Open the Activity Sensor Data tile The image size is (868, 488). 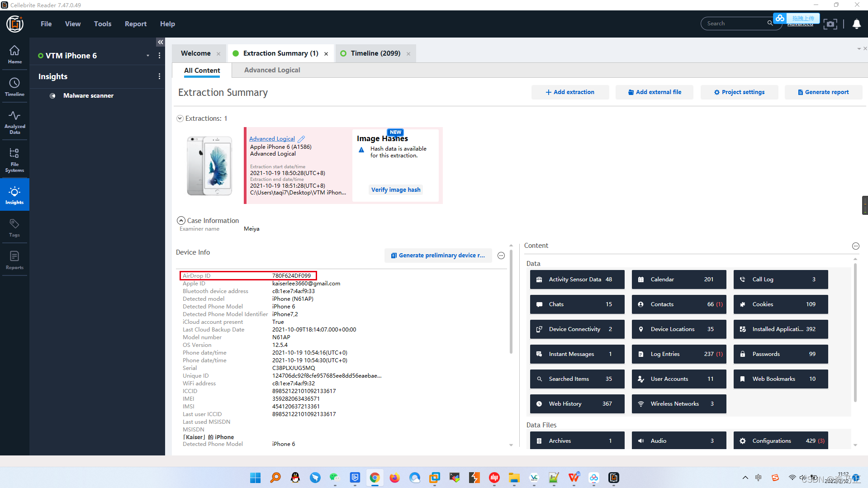coord(577,280)
